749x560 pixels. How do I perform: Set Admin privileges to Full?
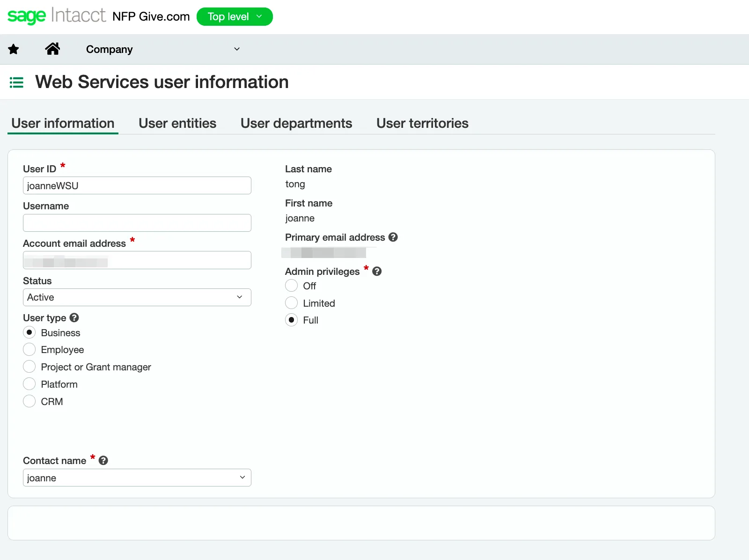291,320
